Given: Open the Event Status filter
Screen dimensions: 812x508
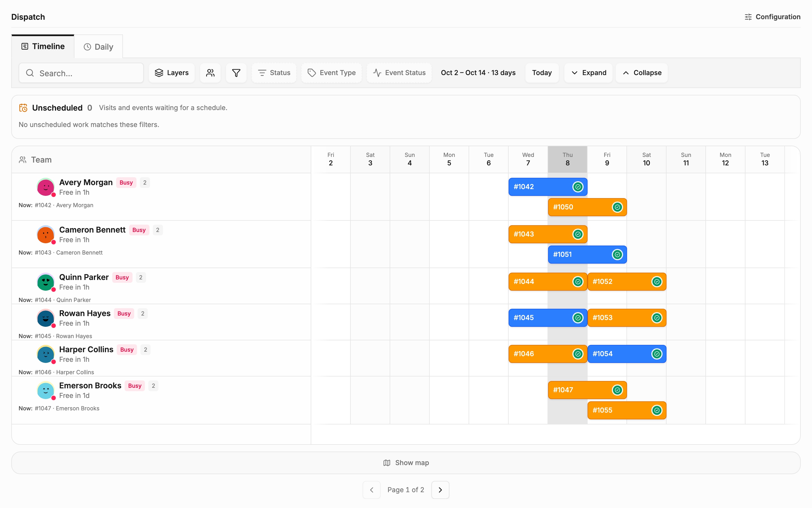Looking at the screenshot, I should coord(399,73).
